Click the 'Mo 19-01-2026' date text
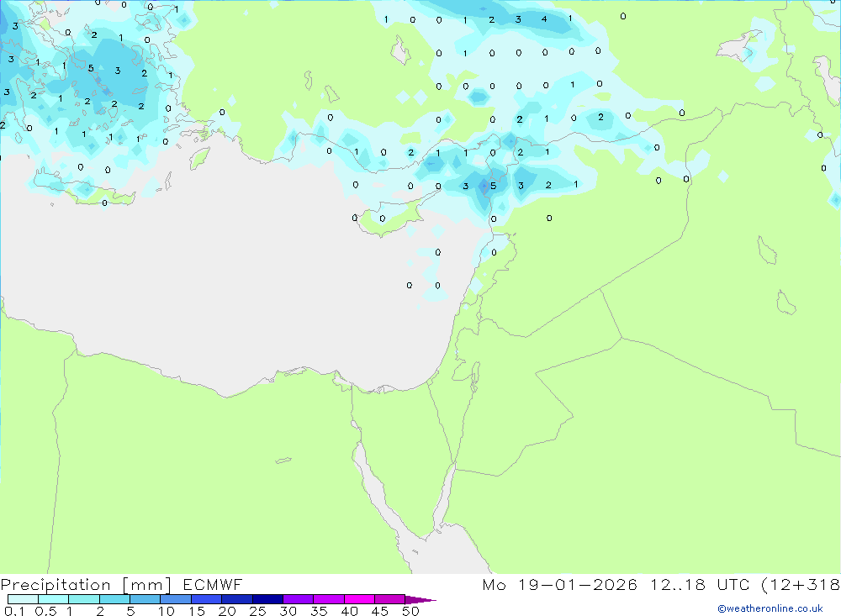 [x=560, y=584]
